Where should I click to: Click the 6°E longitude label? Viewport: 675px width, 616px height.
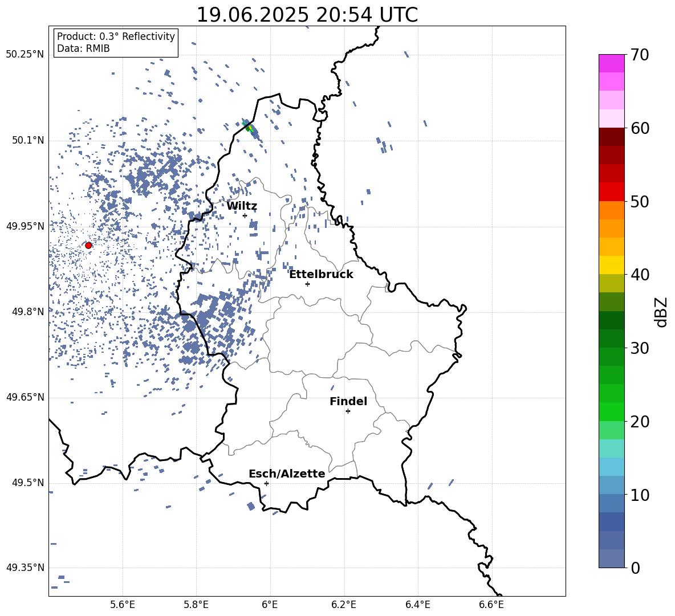(270, 605)
